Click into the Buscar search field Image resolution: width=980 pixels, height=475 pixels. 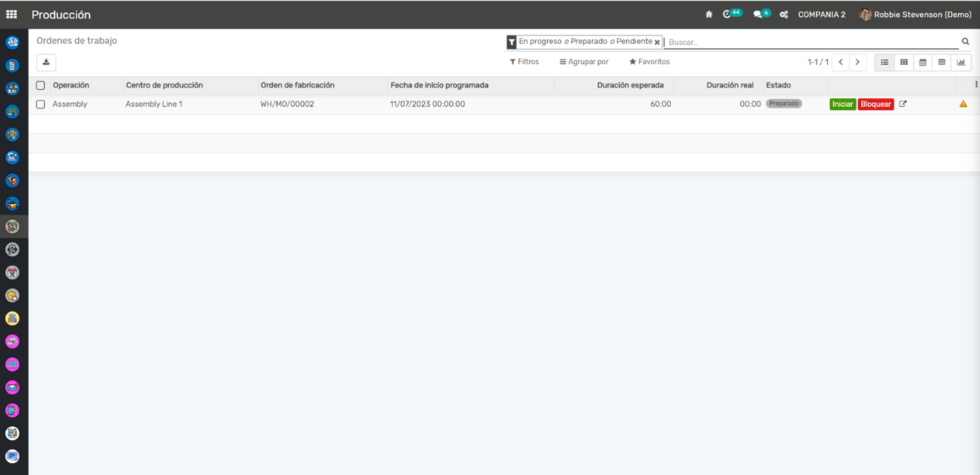810,42
